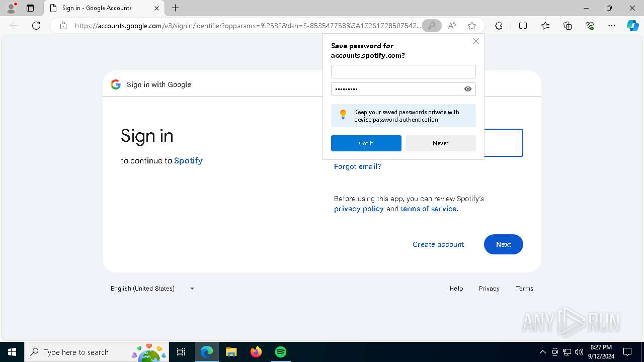Open the network status tray icon

coord(567,352)
